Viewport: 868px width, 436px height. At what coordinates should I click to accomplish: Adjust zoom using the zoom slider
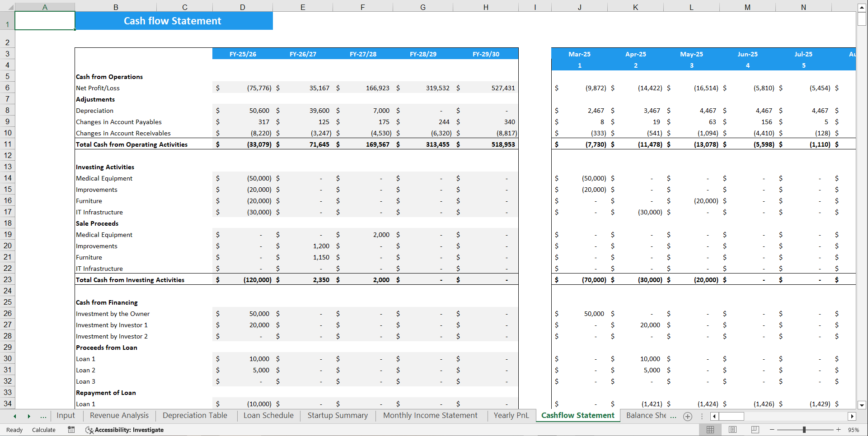pyautogui.click(x=804, y=430)
